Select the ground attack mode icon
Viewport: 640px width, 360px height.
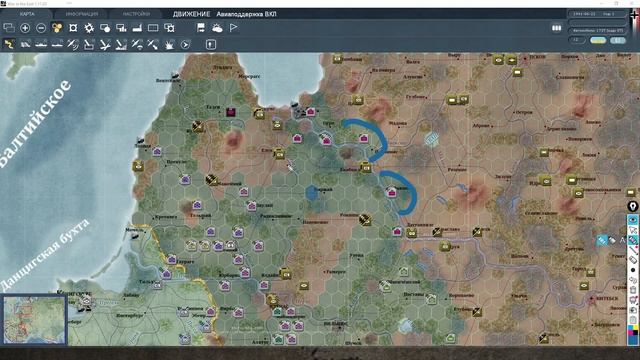point(121,44)
